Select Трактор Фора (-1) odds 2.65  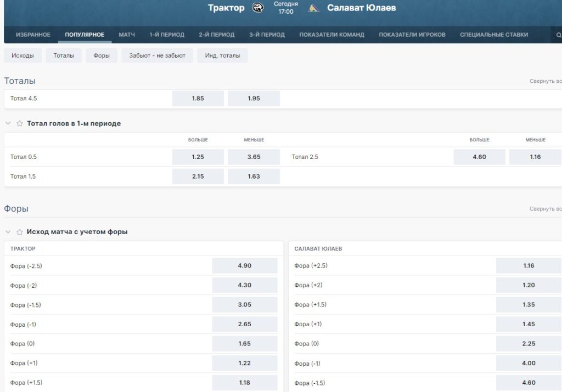[245, 324]
